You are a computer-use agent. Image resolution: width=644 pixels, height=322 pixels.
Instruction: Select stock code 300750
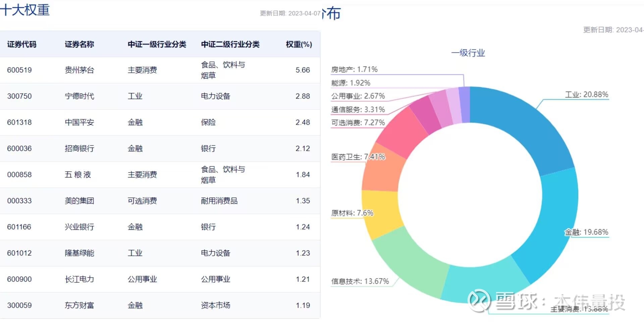click(x=19, y=96)
